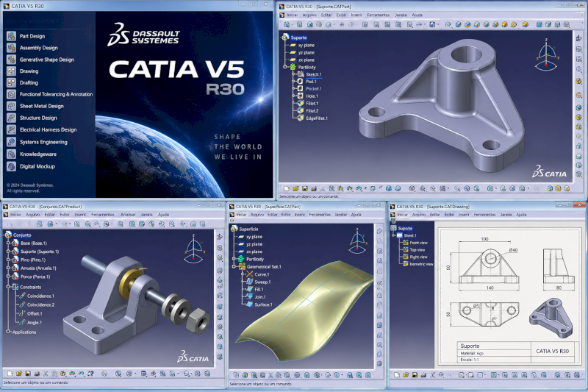This screenshot has height=392, width=588.
Task: Click the Electrical Harness Design icon
Action: tap(11, 129)
